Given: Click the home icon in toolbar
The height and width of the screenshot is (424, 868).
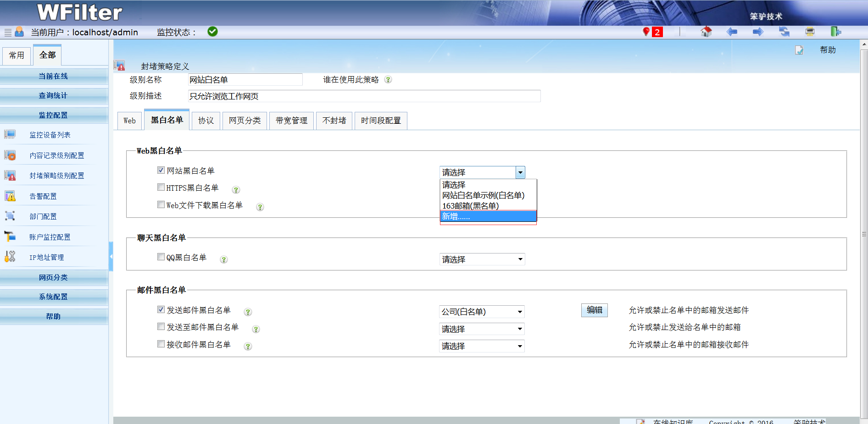Looking at the screenshot, I should pyautogui.click(x=706, y=32).
